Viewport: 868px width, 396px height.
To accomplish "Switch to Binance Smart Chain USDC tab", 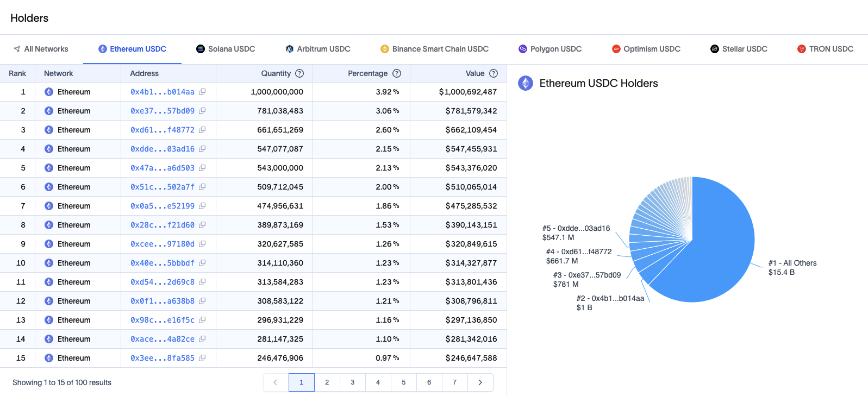I will pos(434,49).
